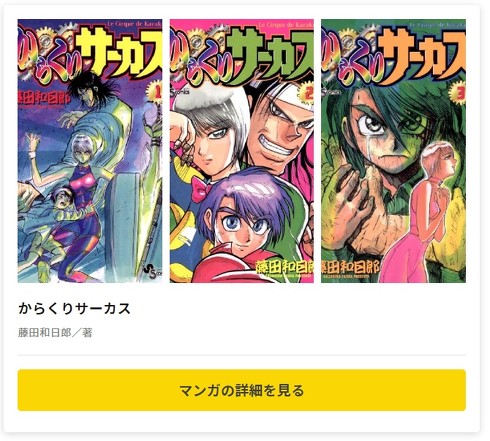Click the number 1 badge on first cover
The image size is (490, 441).
pyautogui.click(x=155, y=93)
